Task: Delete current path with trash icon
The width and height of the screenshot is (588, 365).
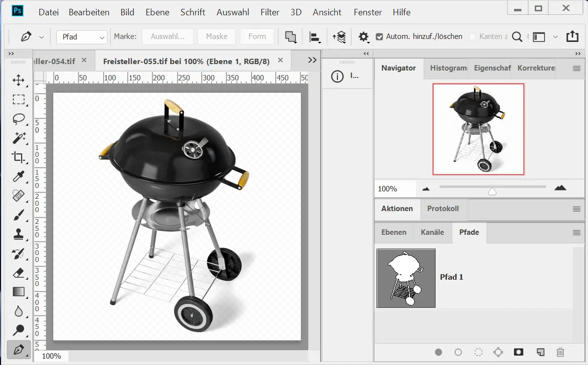Action: click(560, 352)
